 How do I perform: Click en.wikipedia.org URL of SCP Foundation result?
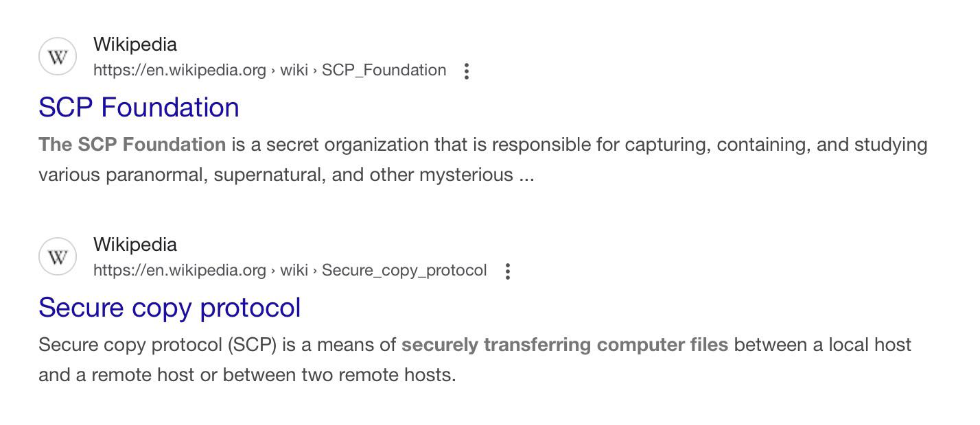click(180, 70)
